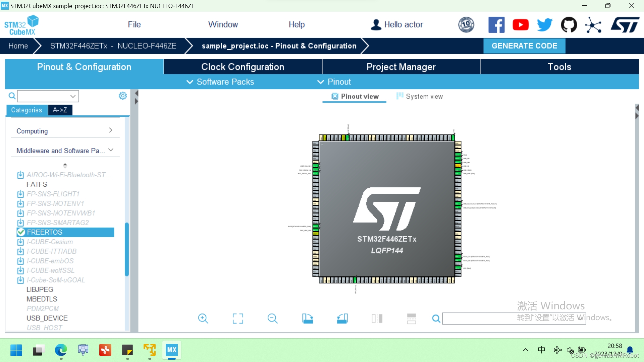This screenshot has width=644, height=362.
Task: Open the peripheral search settings gear
Action: coord(122,96)
